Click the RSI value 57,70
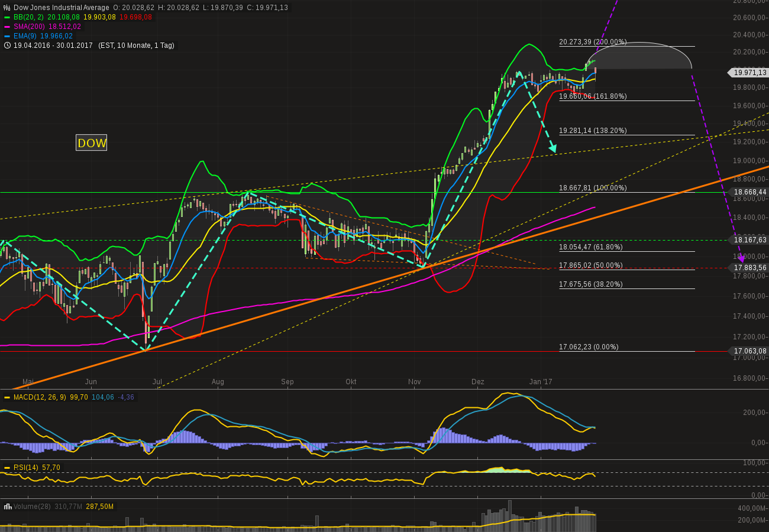 51,468
